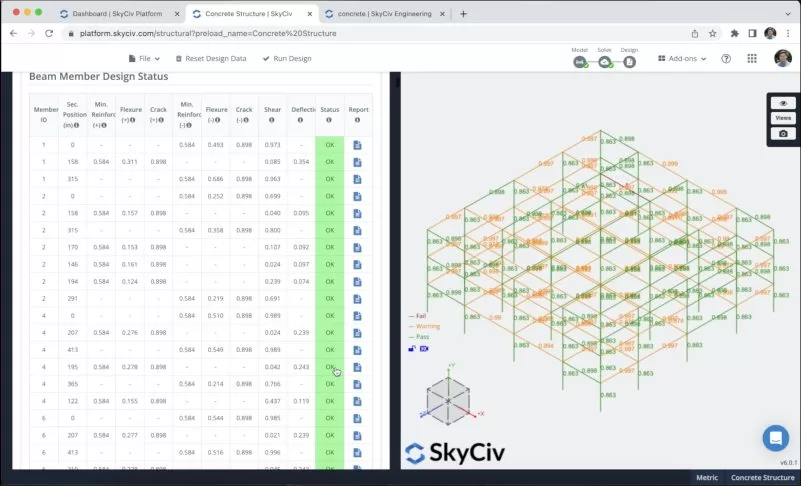Image resolution: width=801 pixels, height=486 pixels.
Task: Reload the browser page
Action: (x=49, y=33)
